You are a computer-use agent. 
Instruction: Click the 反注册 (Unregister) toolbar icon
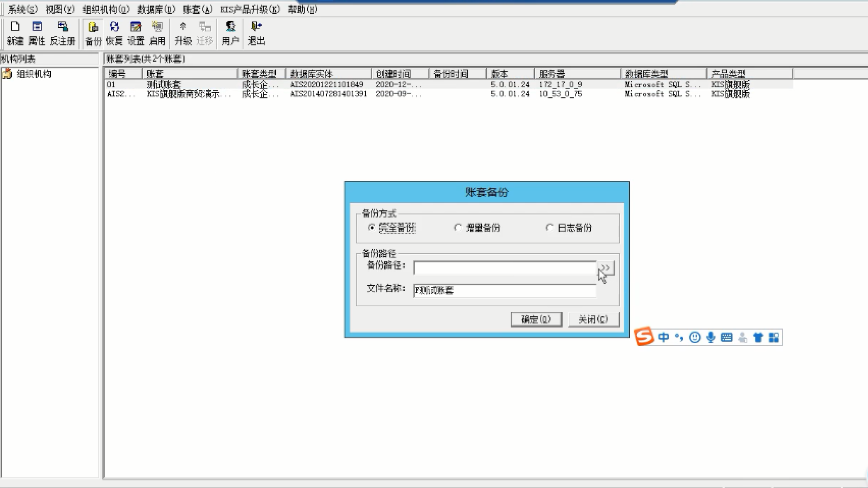63,33
